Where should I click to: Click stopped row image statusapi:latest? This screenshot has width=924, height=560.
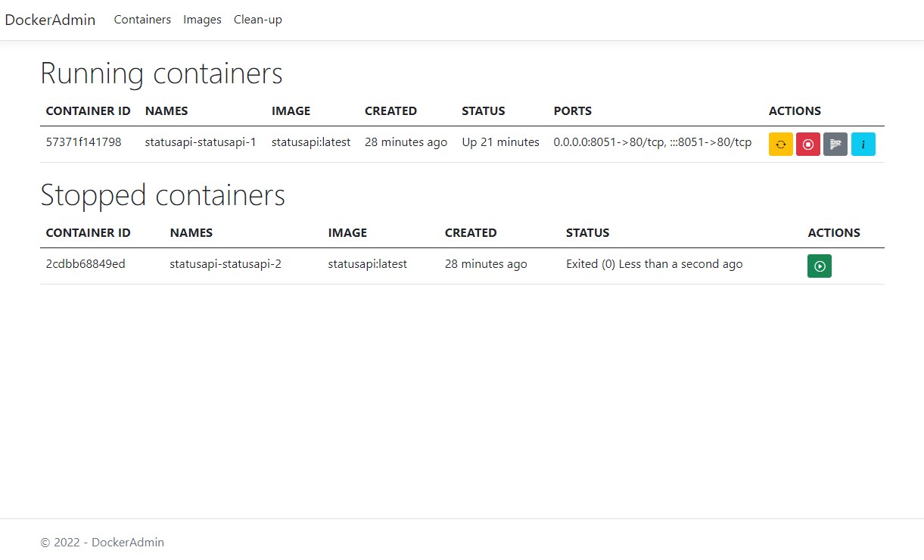(367, 264)
